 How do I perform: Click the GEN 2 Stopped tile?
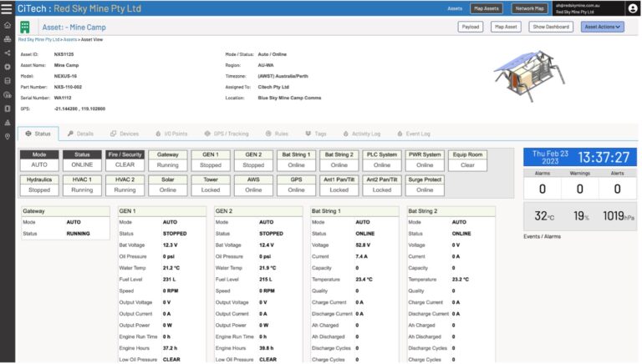click(253, 160)
